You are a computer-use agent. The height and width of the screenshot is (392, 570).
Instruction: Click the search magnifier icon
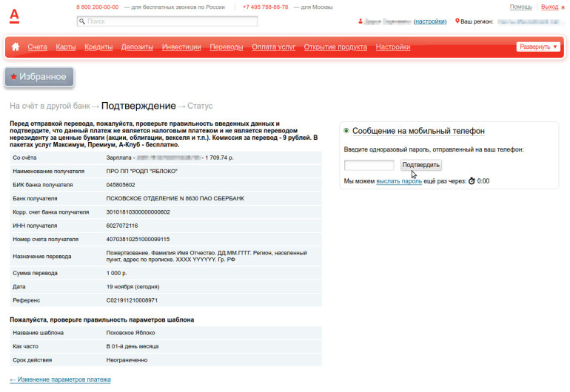tap(82, 21)
